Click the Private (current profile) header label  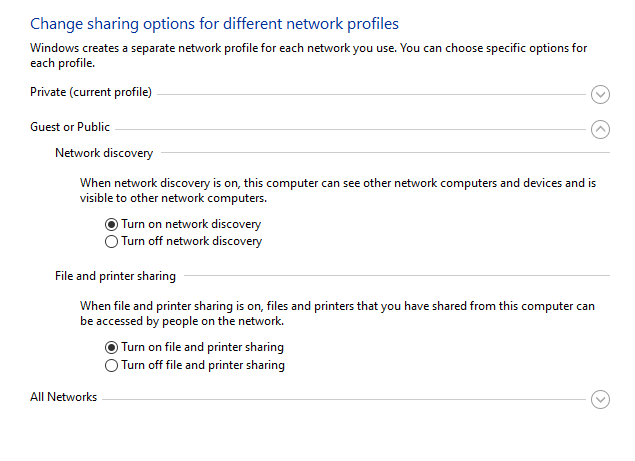pos(91,92)
